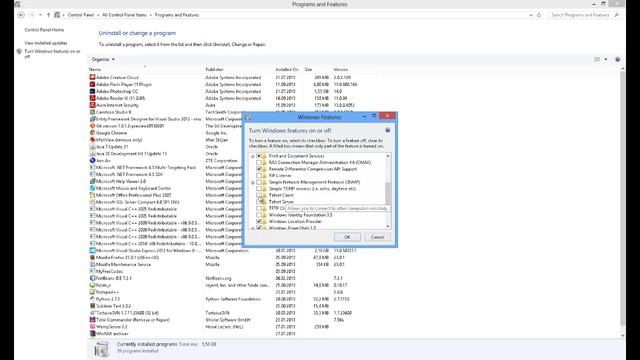The height and width of the screenshot is (360, 640).
Task: Go to Control Panel in breadcrumb
Action: 80,15
